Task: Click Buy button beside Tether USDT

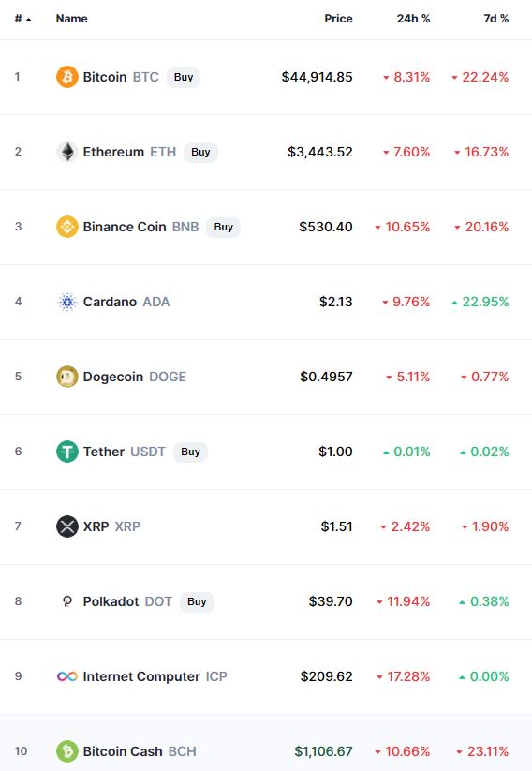Action: pos(190,452)
